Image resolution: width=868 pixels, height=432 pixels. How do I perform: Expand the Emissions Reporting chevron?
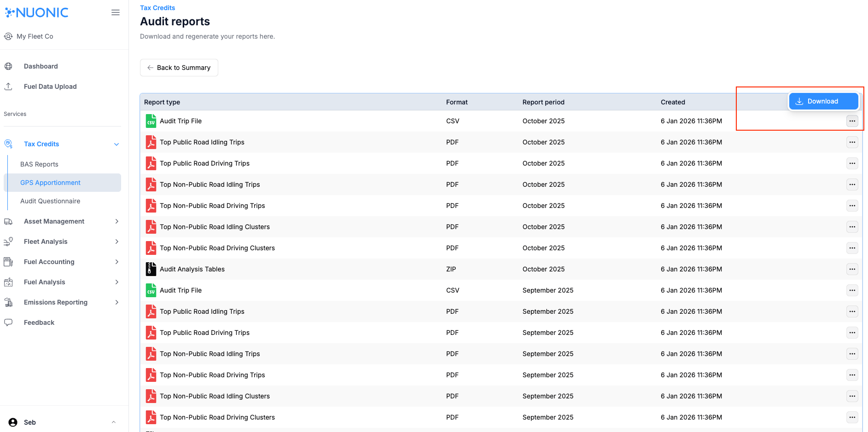click(117, 302)
